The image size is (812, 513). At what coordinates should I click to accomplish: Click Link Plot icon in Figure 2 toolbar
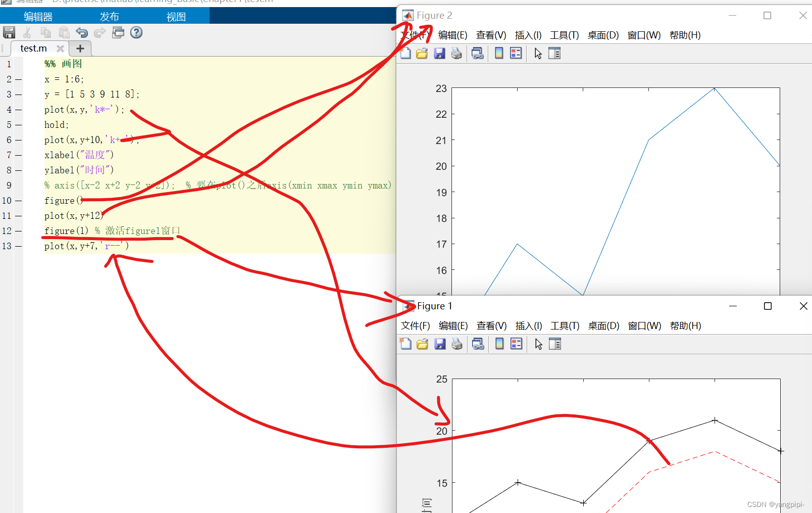click(x=478, y=54)
